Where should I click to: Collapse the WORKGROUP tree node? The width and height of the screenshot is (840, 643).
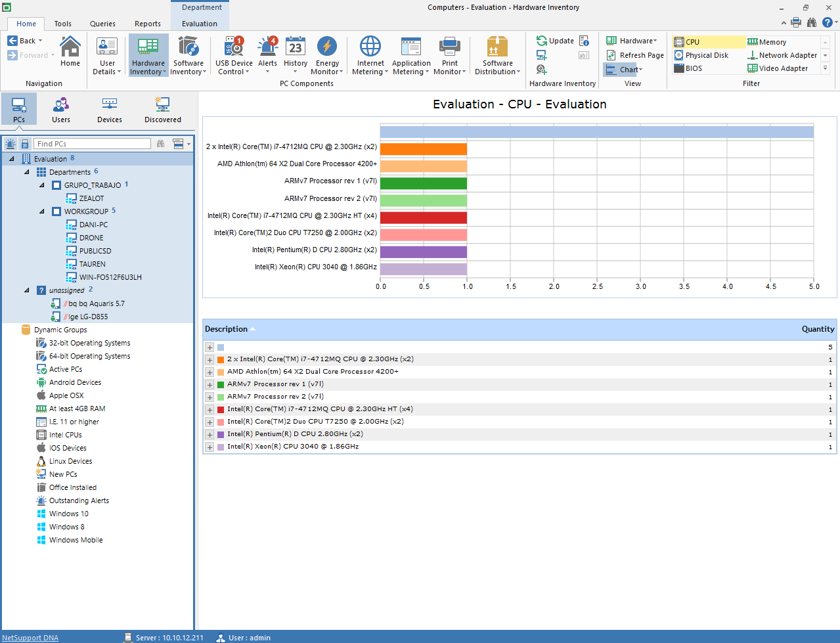41,211
